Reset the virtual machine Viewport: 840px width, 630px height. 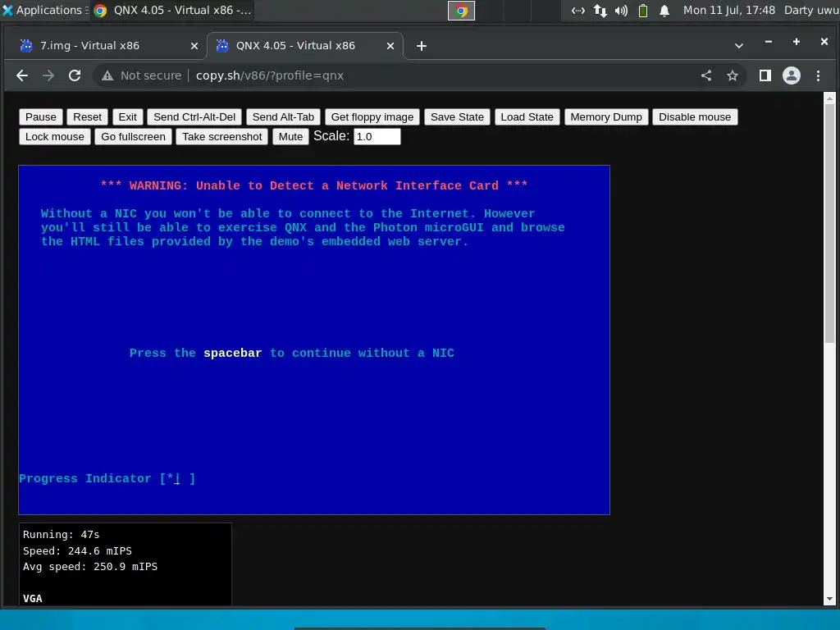87,116
